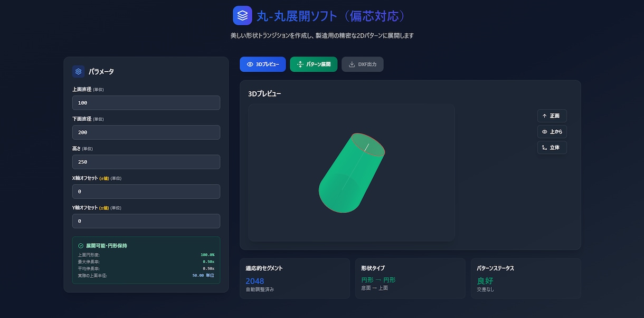Click the 円形 → 円形 shape type text

point(378,280)
